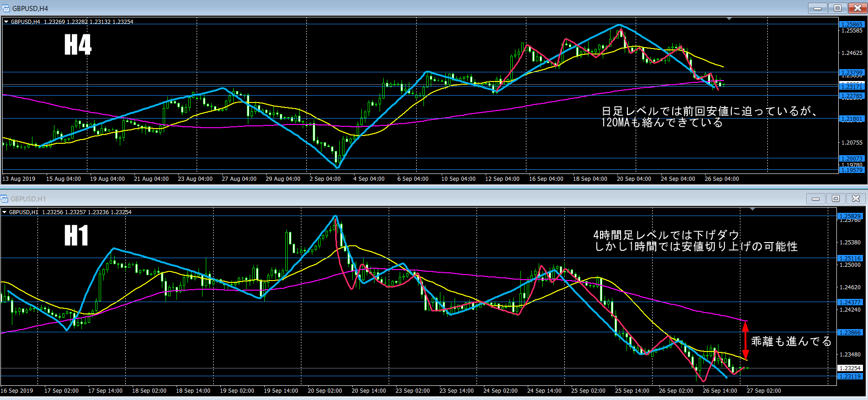This screenshot has height=400, width=868.
Task: Click the '2 Sep 04:00' label on the H4 time axis
Action: pyautogui.click(x=325, y=179)
